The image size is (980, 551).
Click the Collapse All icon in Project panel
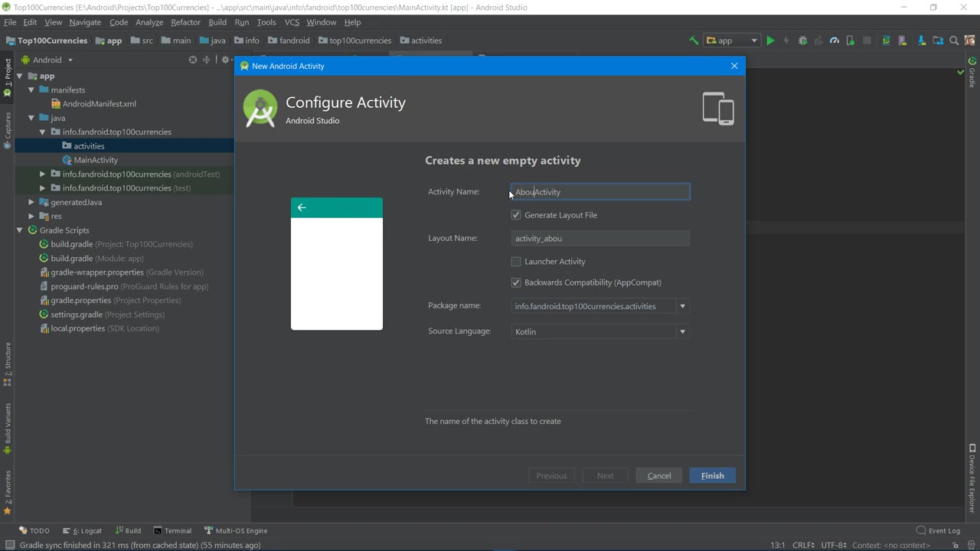207,60
